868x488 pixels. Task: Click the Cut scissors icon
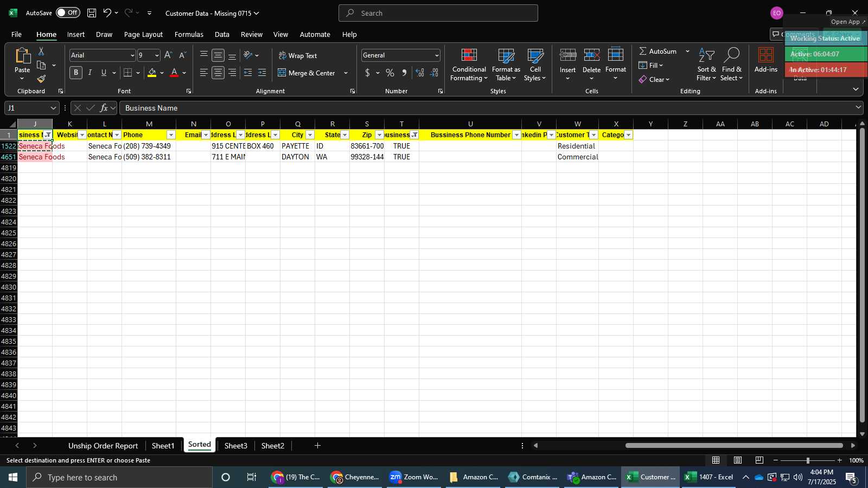[x=41, y=52]
